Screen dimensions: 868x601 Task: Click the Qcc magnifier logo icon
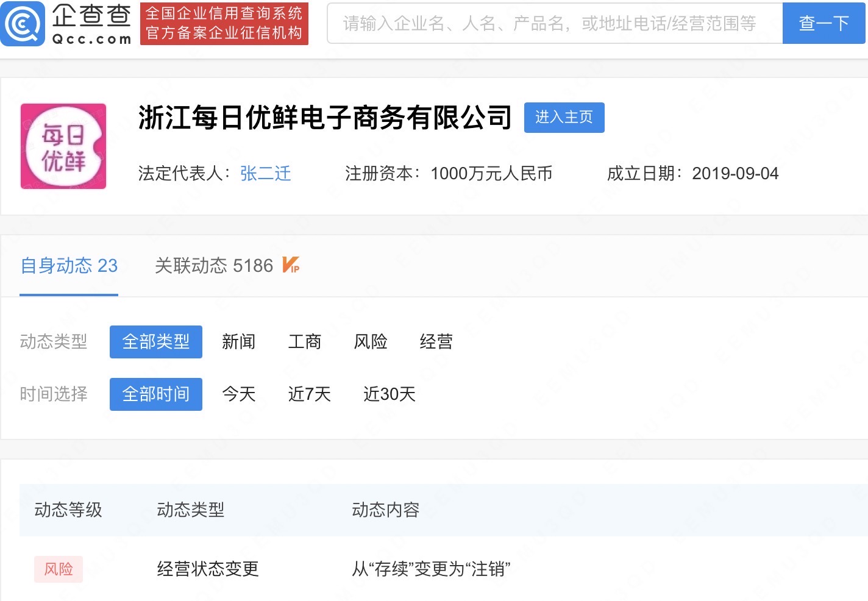click(x=23, y=24)
